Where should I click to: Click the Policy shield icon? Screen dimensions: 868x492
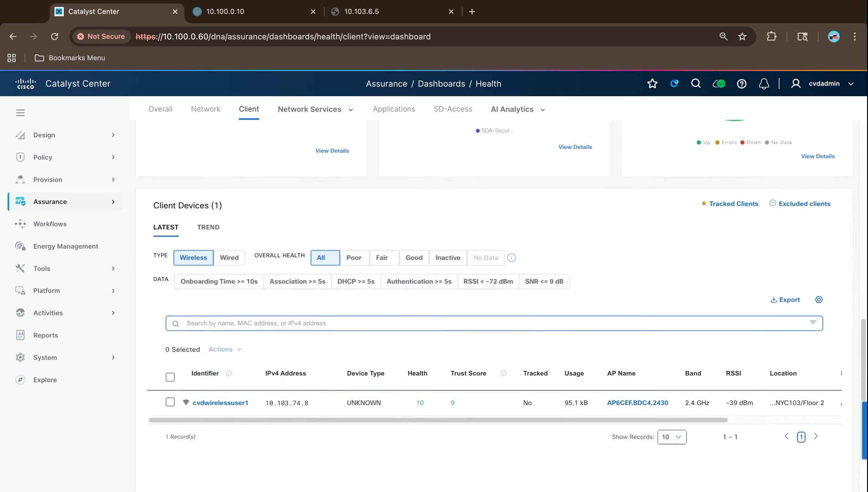pos(20,157)
